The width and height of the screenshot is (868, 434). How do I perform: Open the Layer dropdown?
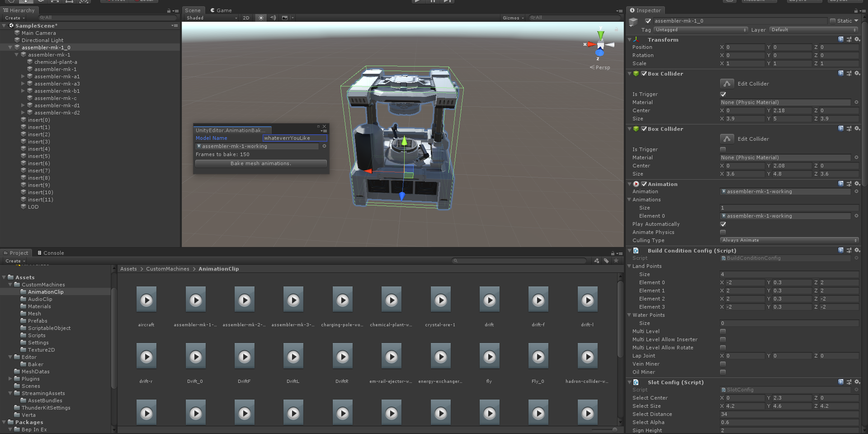814,30
